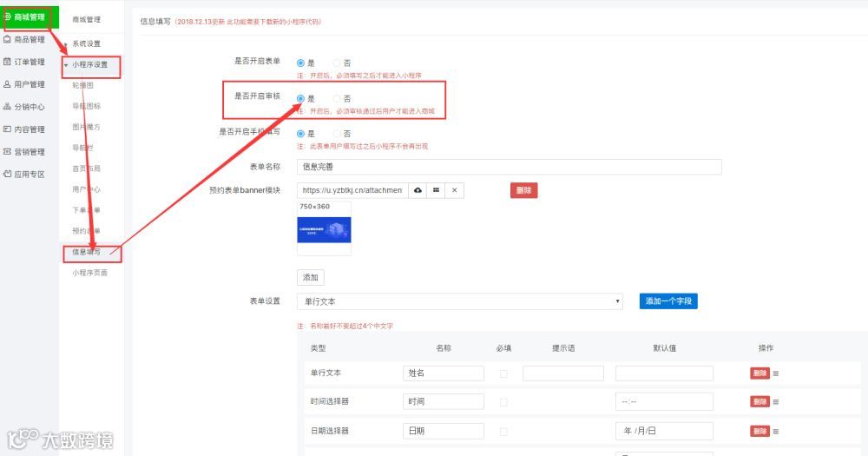Click the 订单管理 clipboard icon in sidebar
The image size is (868, 456).
click(7, 62)
